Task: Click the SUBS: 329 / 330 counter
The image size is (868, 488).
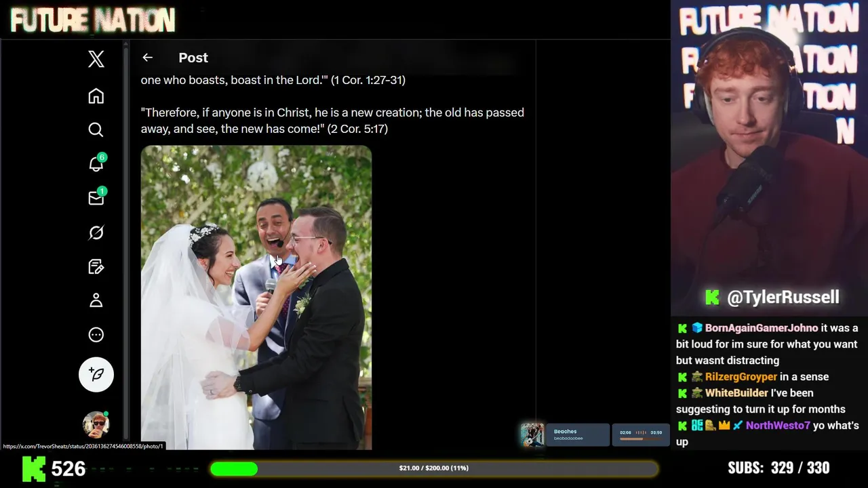Action: [778, 468]
